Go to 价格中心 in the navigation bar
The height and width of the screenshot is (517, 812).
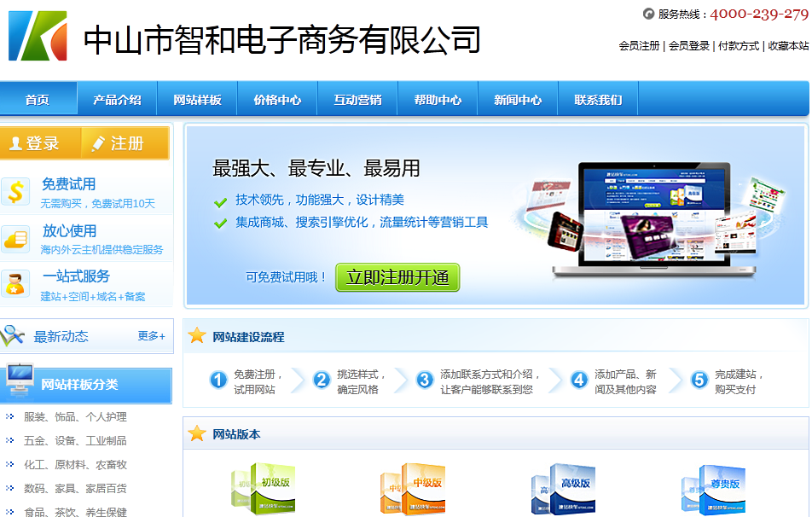coord(277,100)
